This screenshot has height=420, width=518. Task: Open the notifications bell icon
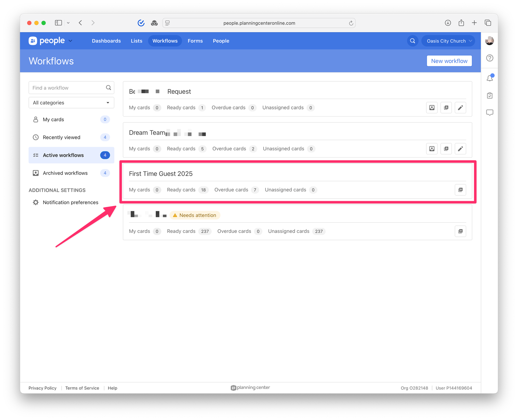(490, 78)
